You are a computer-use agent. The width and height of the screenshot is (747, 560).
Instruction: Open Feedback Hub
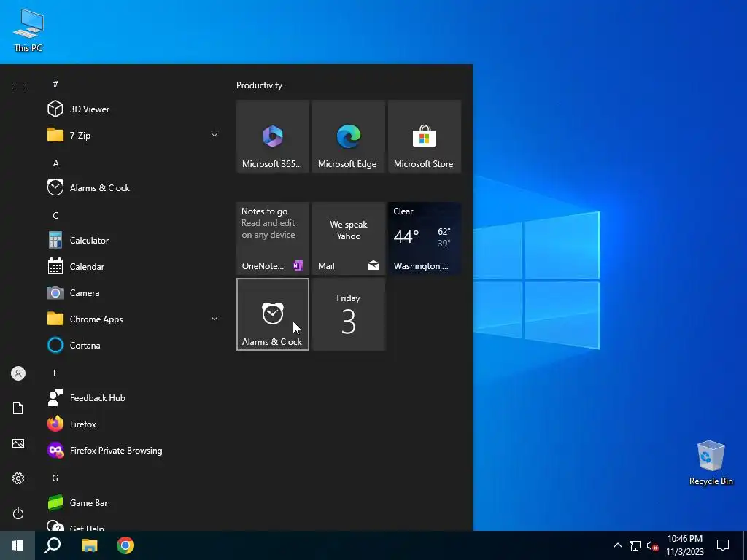tap(133, 397)
